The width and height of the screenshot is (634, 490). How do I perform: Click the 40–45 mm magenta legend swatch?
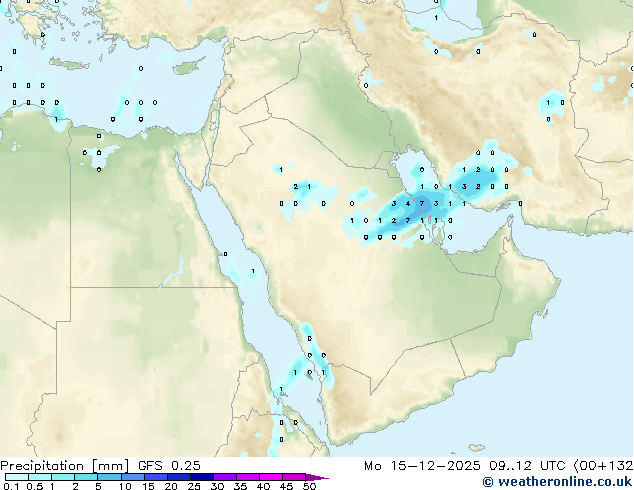(x=271, y=477)
